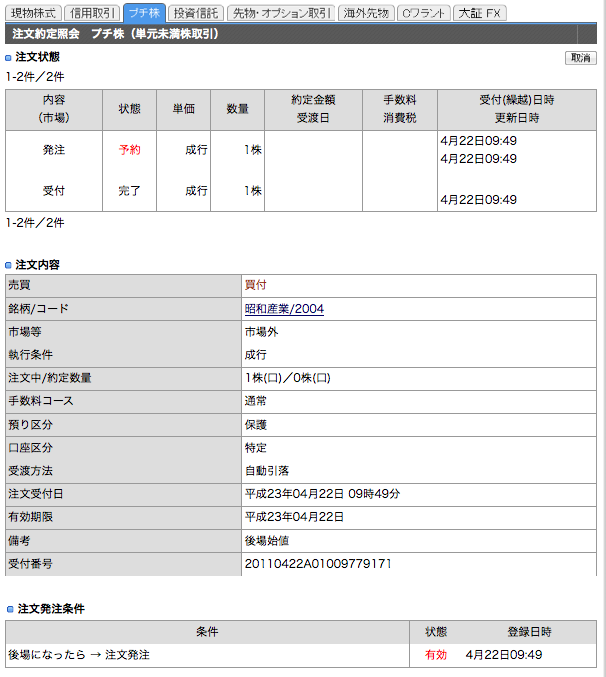Open the 大証 FX tab
Screen dimensions: 606x677
click(480, 13)
